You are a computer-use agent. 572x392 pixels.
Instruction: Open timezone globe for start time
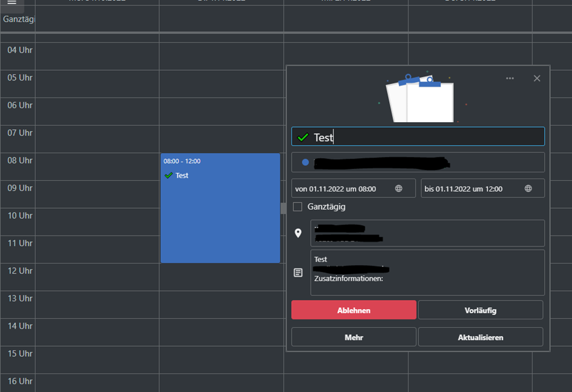tap(399, 189)
